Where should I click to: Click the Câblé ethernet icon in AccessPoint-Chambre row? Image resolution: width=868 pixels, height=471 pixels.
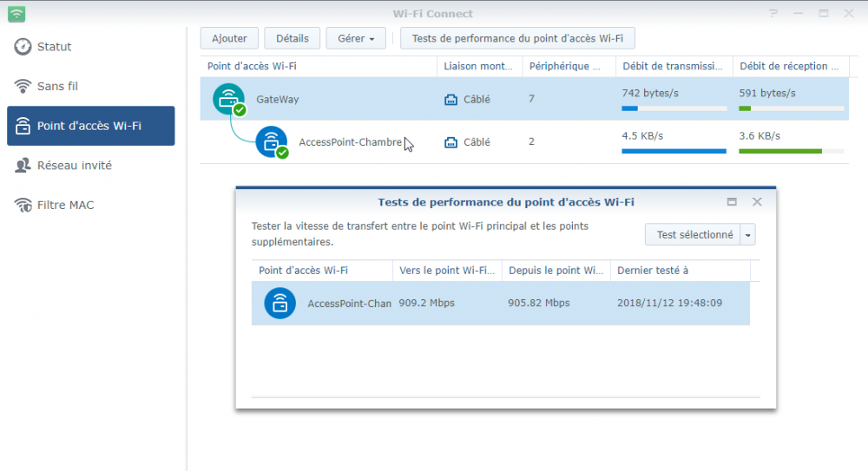click(451, 143)
